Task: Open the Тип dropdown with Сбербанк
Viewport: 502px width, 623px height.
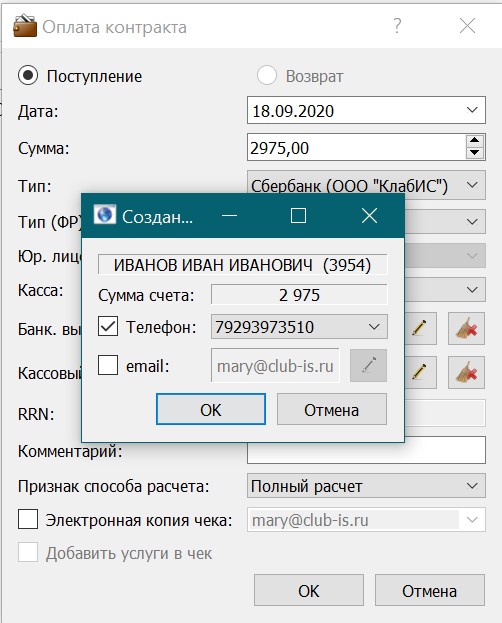Action: click(366, 185)
